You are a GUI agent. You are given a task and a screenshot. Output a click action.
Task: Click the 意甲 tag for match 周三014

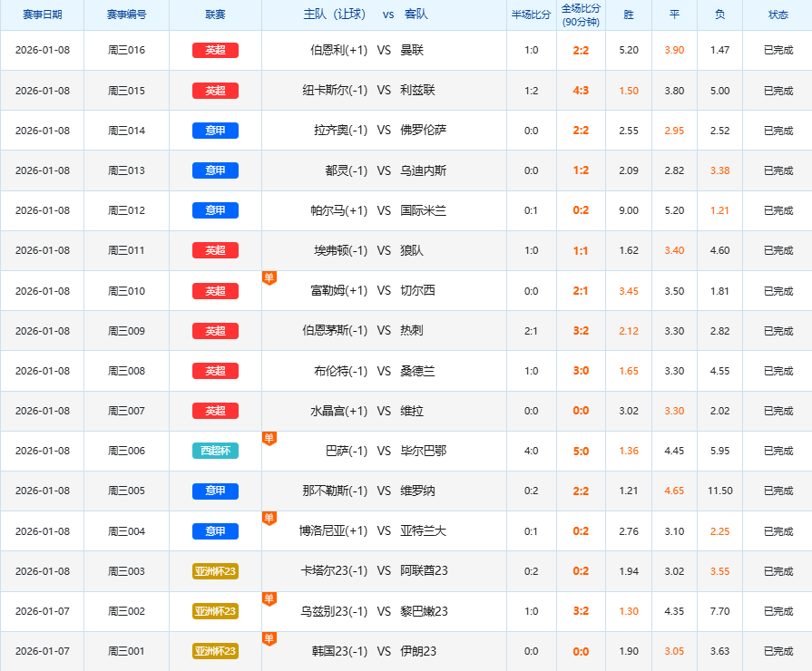(215, 131)
